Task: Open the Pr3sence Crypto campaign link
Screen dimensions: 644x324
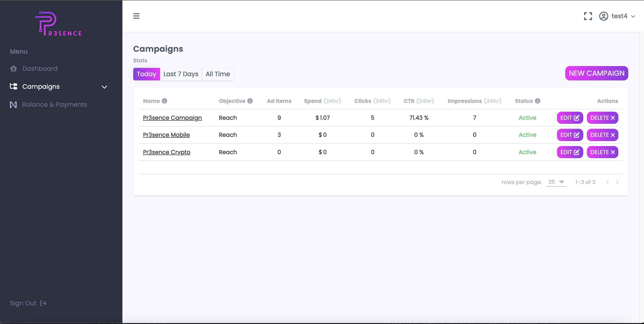Action: [167, 152]
